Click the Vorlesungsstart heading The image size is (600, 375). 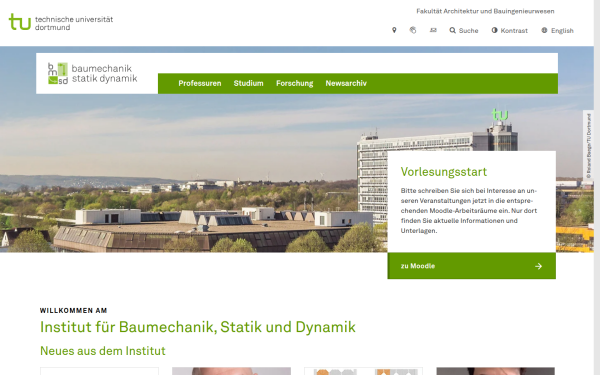coord(444,172)
